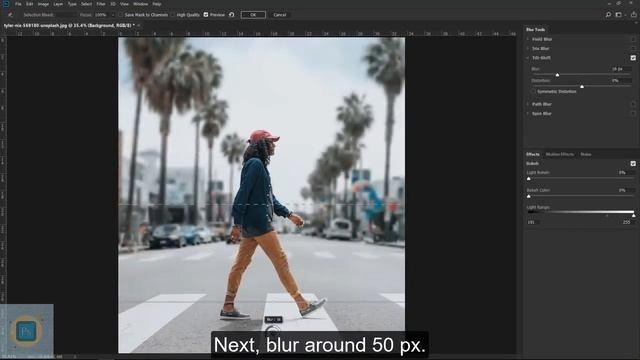This screenshot has width=640, height=360.
Task: Open the Type menu
Action: pyautogui.click(x=72, y=4)
